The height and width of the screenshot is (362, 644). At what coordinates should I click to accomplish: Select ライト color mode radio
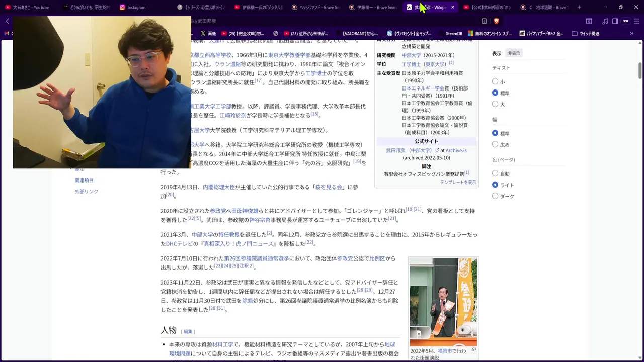[495, 185]
